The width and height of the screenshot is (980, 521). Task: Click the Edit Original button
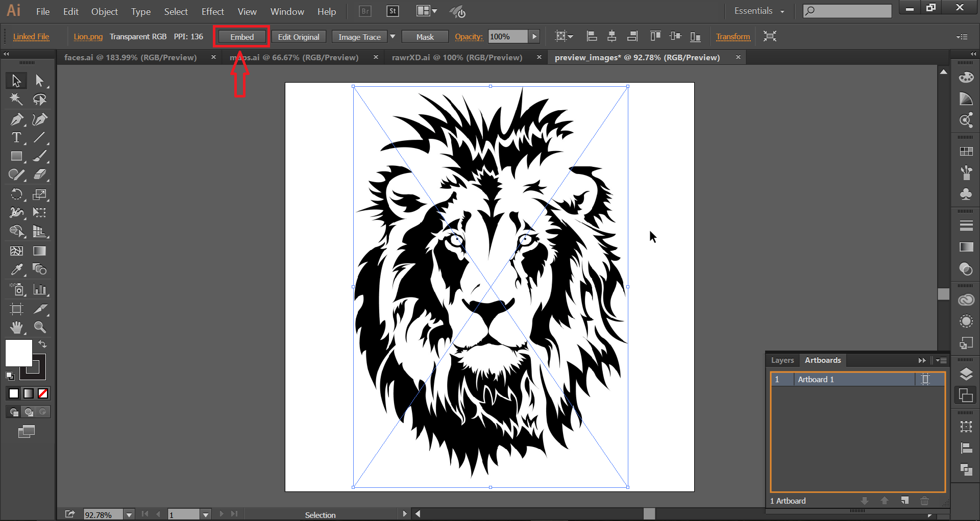pos(299,37)
